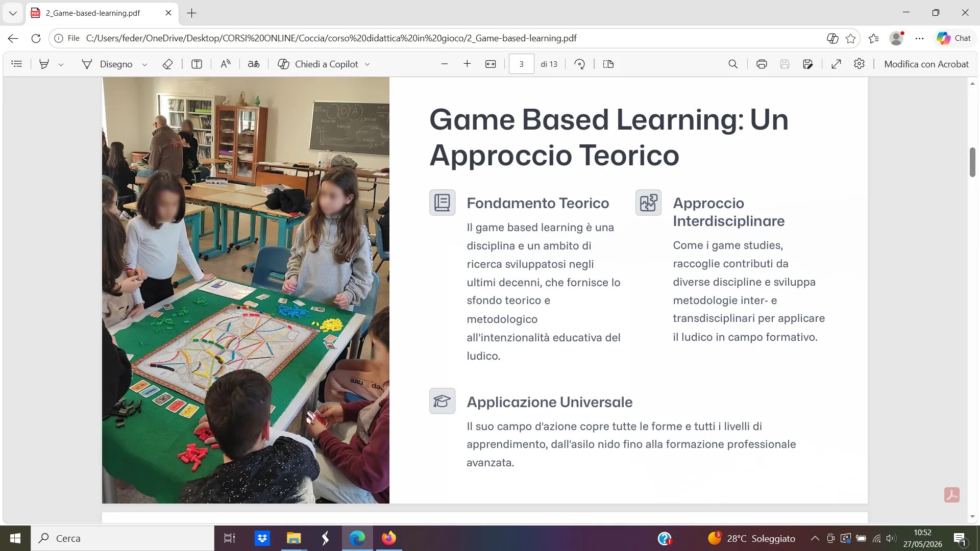Viewport: 980px width, 551px height.
Task: Open the notification center
Action: pos(960,538)
